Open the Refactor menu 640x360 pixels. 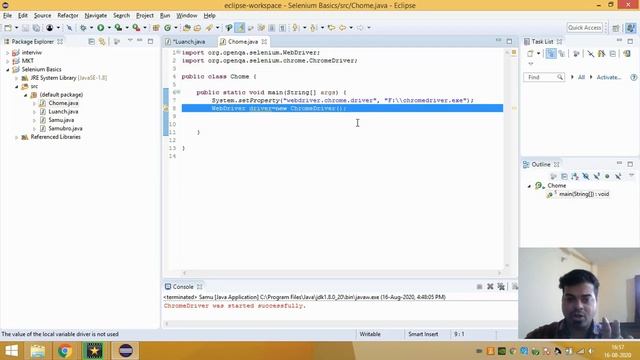tap(68, 16)
